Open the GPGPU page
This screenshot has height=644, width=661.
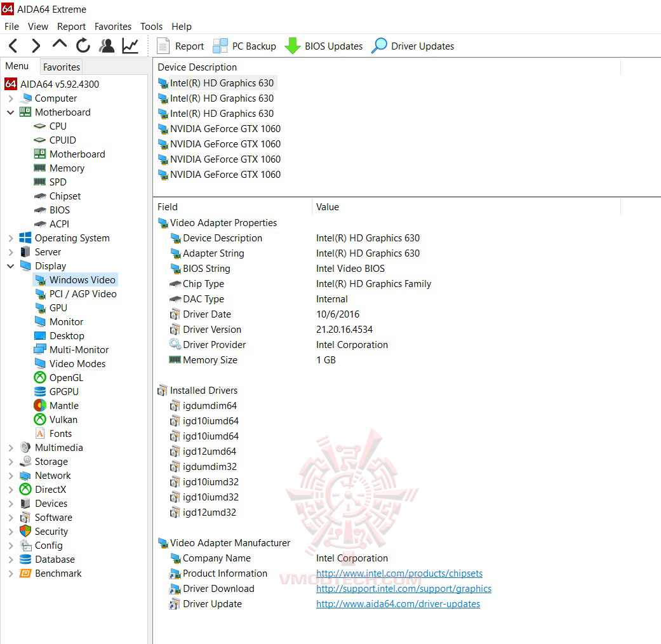tap(57, 391)
